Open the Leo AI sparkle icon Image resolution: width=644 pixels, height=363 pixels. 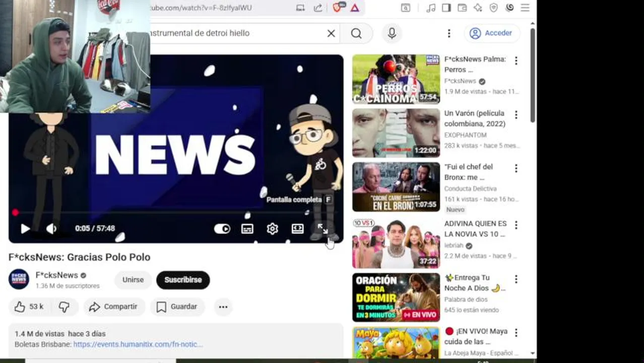(x=478, y=8)
